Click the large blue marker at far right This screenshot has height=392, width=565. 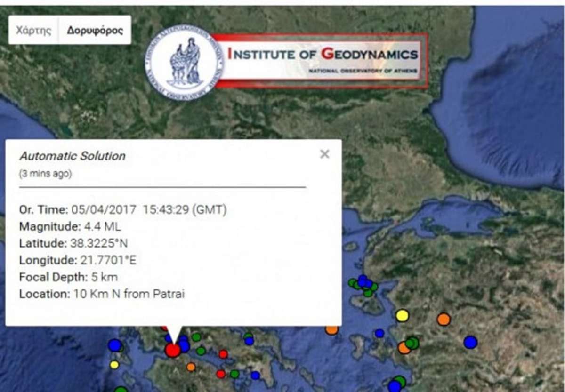[470, 342]
